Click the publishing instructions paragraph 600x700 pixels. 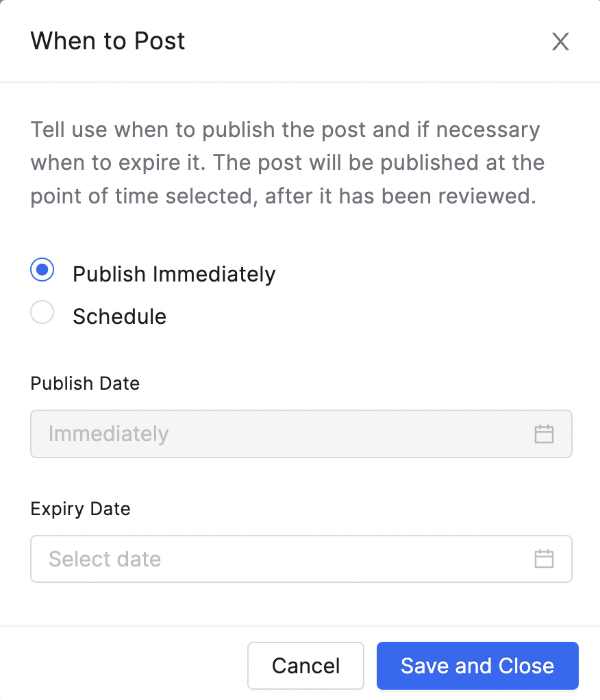pos(288,163)
